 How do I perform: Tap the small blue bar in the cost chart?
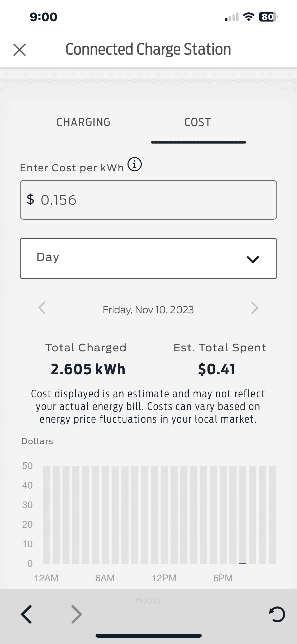243,563
